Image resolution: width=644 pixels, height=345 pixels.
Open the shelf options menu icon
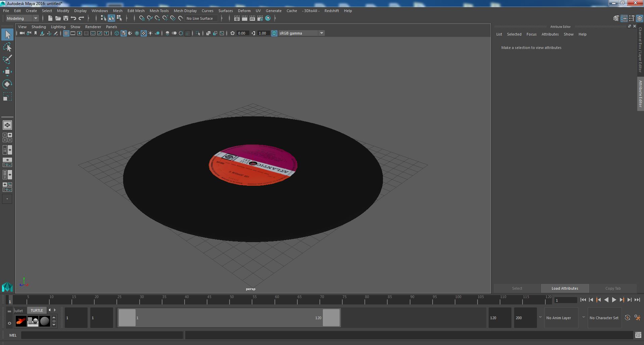9,323
